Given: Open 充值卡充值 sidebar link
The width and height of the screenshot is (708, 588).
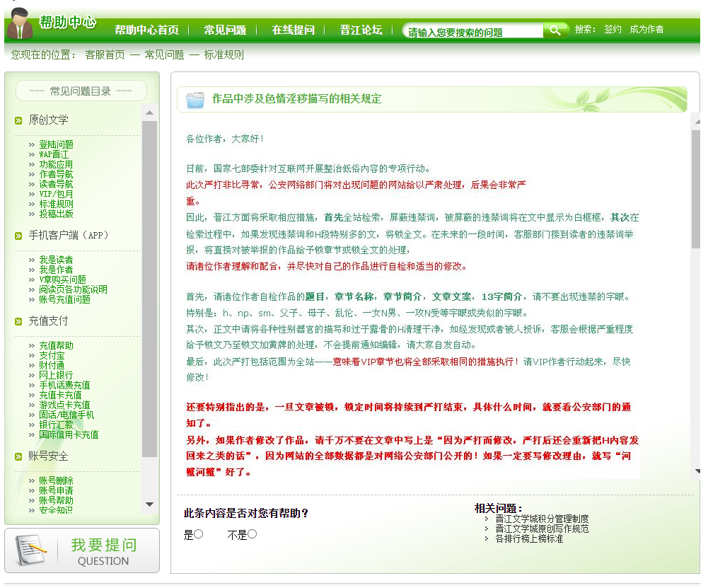Looking at the screenshot, I should (61, 396).
